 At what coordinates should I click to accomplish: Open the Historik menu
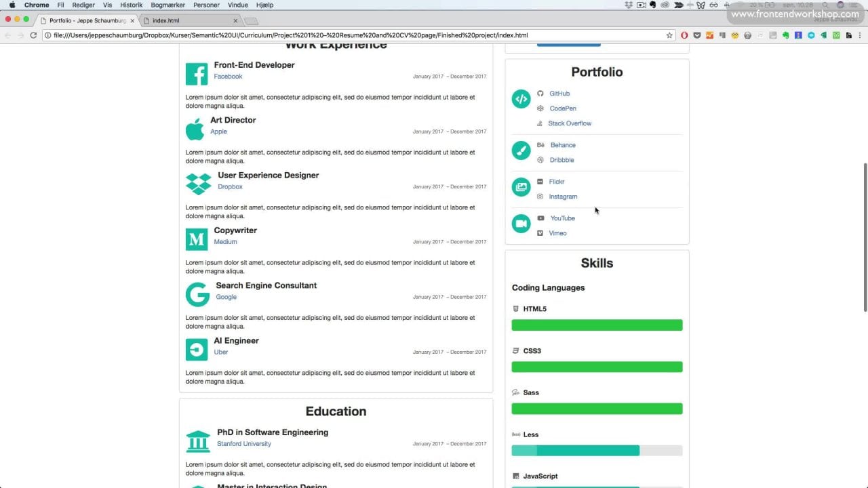click(x=132, y=5)
